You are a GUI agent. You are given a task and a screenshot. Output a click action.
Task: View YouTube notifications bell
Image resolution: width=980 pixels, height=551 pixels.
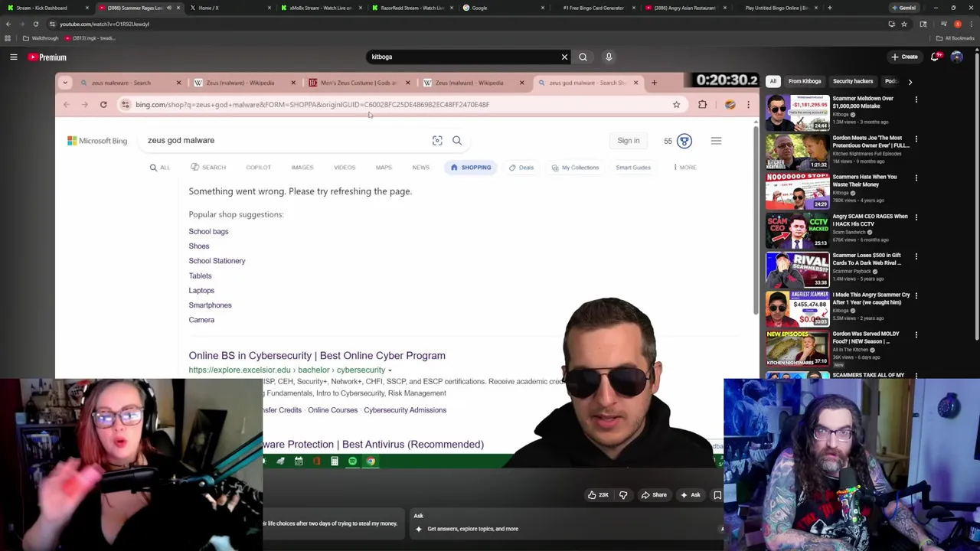click(935, 57)
